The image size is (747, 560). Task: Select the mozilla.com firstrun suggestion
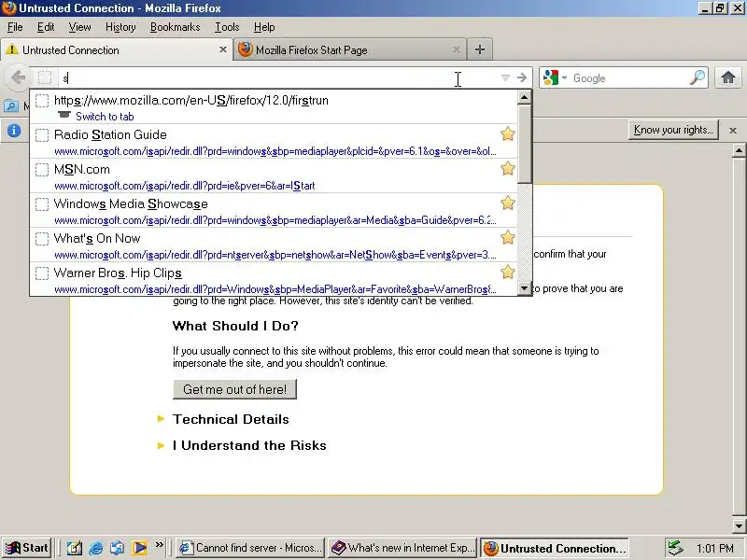coord(274,107)
